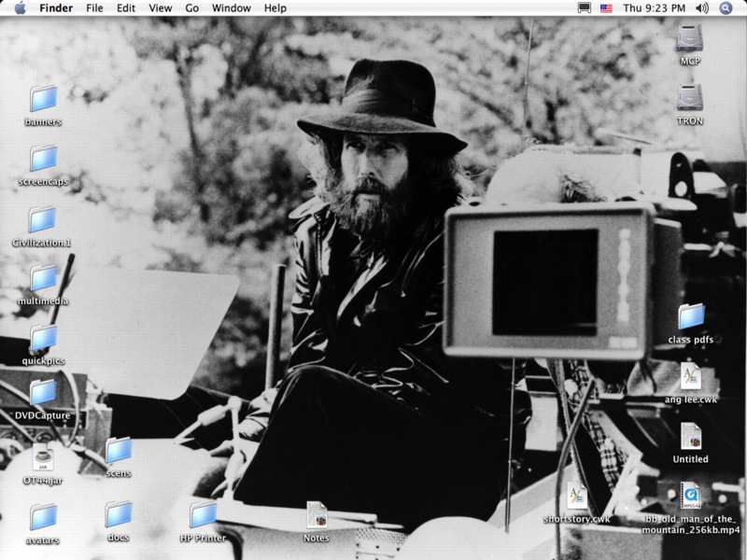Image resolution: width=747 pixels, height=560 pixels.
Task: Click the DVDCapture folder icon
Action: click(x=43, y=393)
